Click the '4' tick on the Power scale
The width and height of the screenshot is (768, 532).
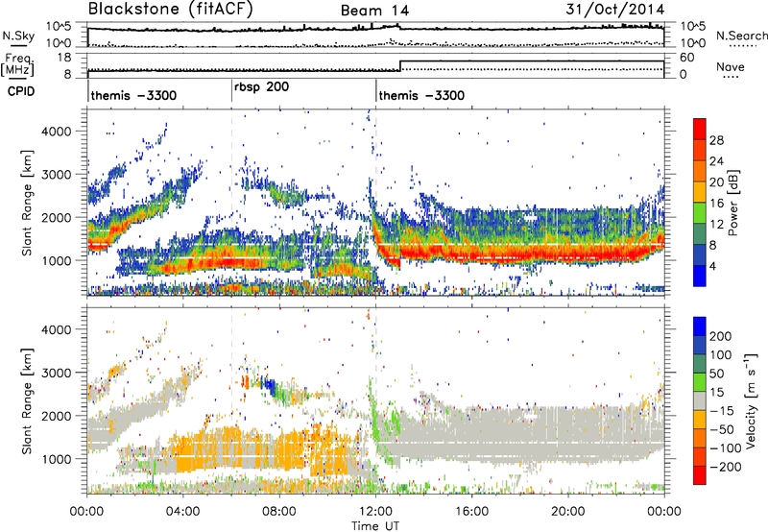pos(713,266)
